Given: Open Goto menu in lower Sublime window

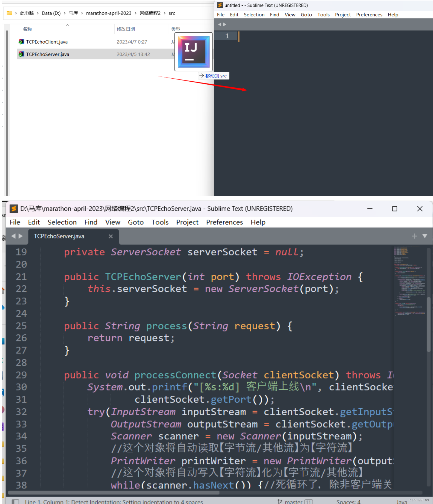Looking at the screenshot, I should (136, 222).
